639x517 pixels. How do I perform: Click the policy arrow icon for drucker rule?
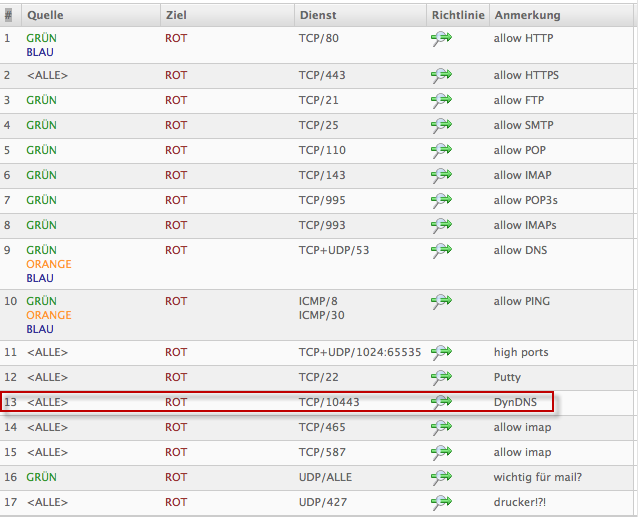tap(441, 502)
